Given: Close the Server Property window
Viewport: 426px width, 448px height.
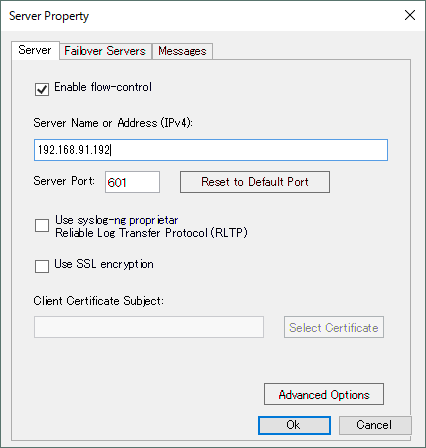Looking at the screenshot, I should click(x=410, y=15).
